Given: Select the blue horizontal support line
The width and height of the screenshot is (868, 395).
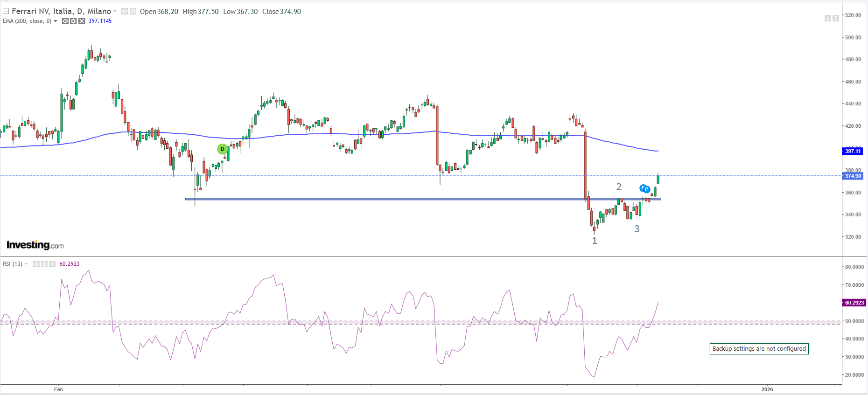Looking at the screenshot, I should tap(373, 199).
